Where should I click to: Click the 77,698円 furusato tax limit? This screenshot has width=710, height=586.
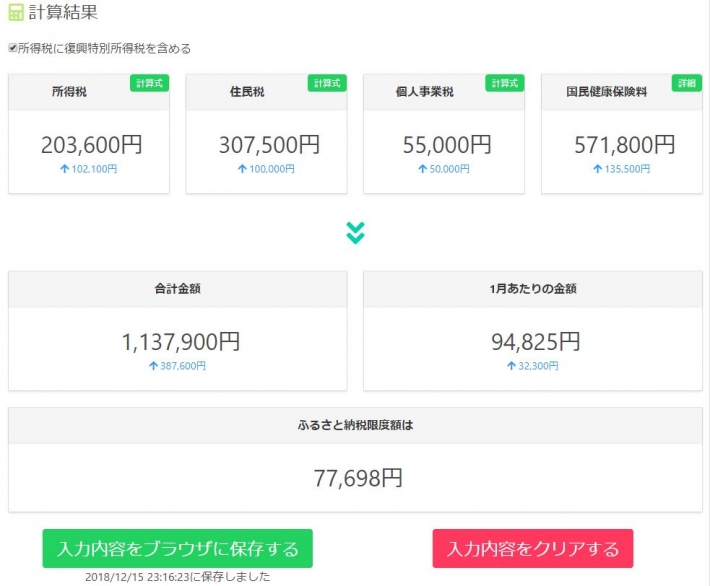pos(358,478)
